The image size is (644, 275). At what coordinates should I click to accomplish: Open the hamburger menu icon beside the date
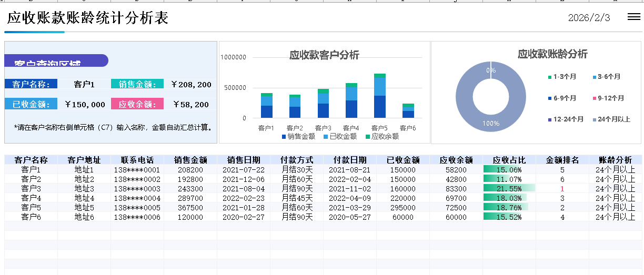coord(633,17)
